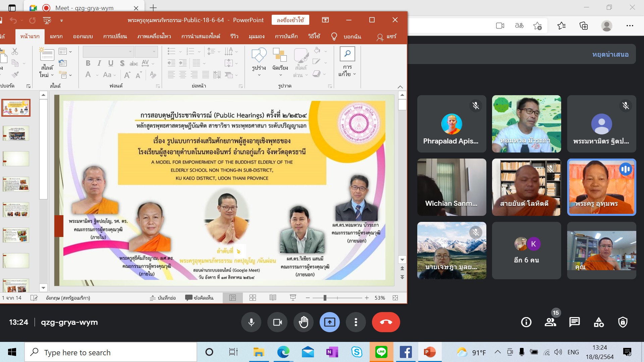Click the Share button in PowerPoint
The image size is (644, 362).
[x=386, y=37]
